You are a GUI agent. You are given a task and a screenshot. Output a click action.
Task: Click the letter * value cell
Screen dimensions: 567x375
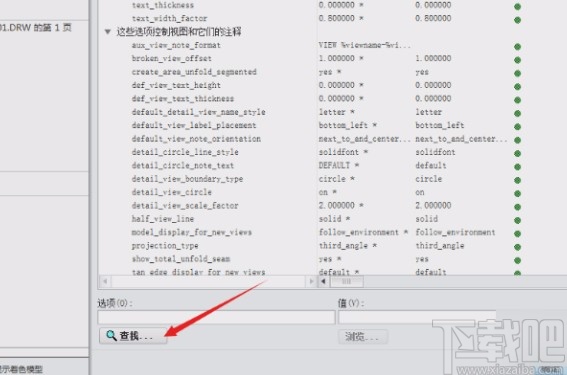point(337,112)
